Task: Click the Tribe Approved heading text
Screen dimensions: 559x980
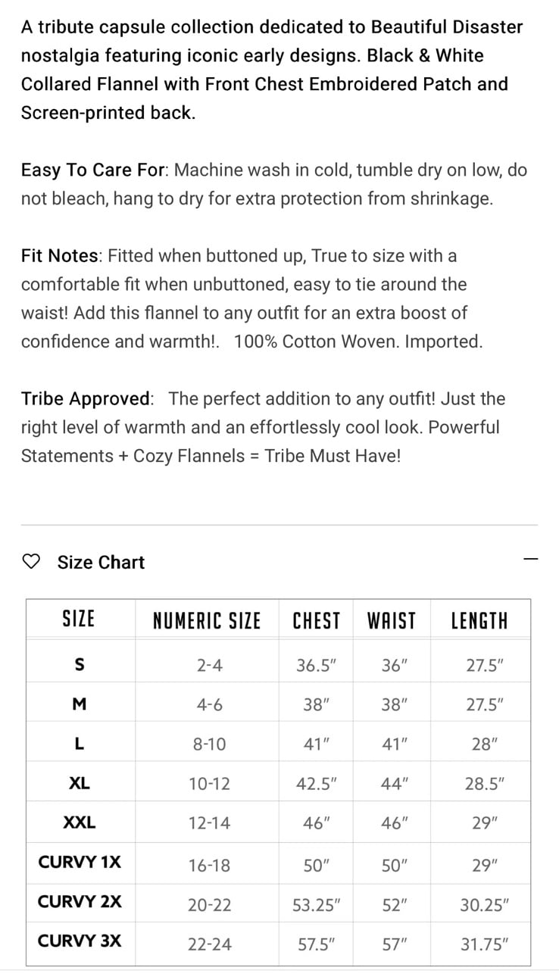Action: pos(86,398)
